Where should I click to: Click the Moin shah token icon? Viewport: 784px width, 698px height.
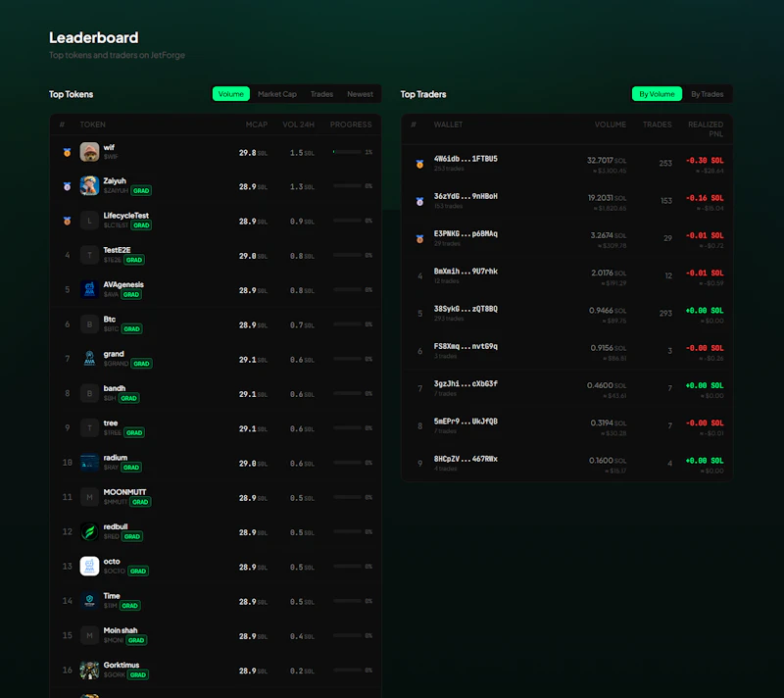pos(89,635)
